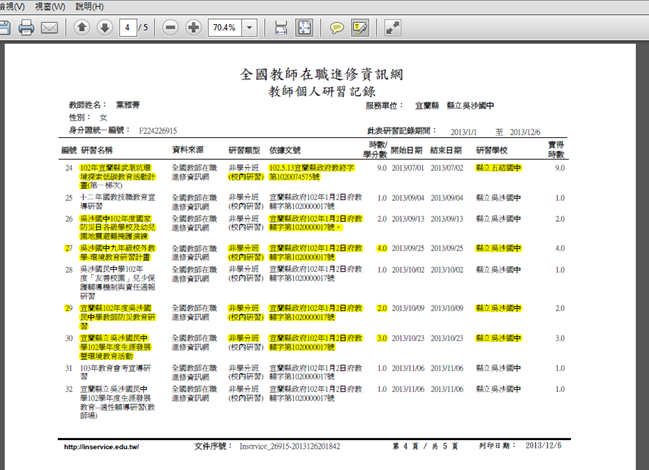Image resolution: width=649 pixels, height=470 pixels.
Task: Click the vertical scrollbar on the right
Action: 643,250
